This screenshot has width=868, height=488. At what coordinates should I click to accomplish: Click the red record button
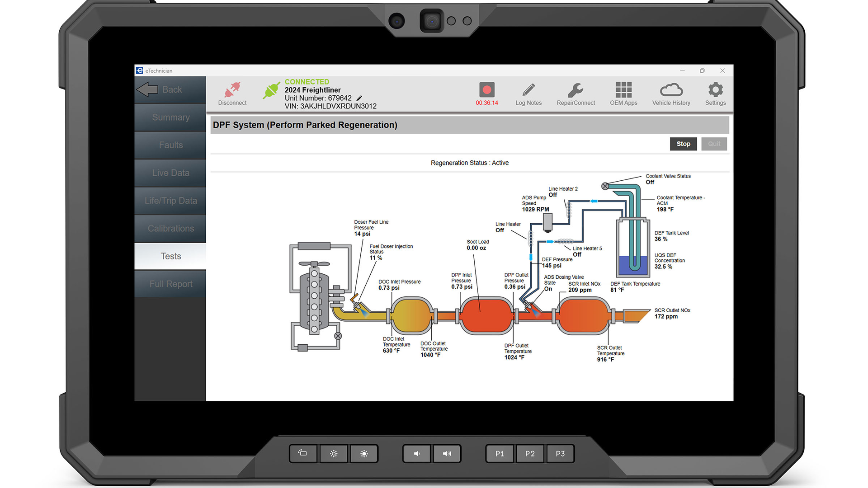click(487, 90)
